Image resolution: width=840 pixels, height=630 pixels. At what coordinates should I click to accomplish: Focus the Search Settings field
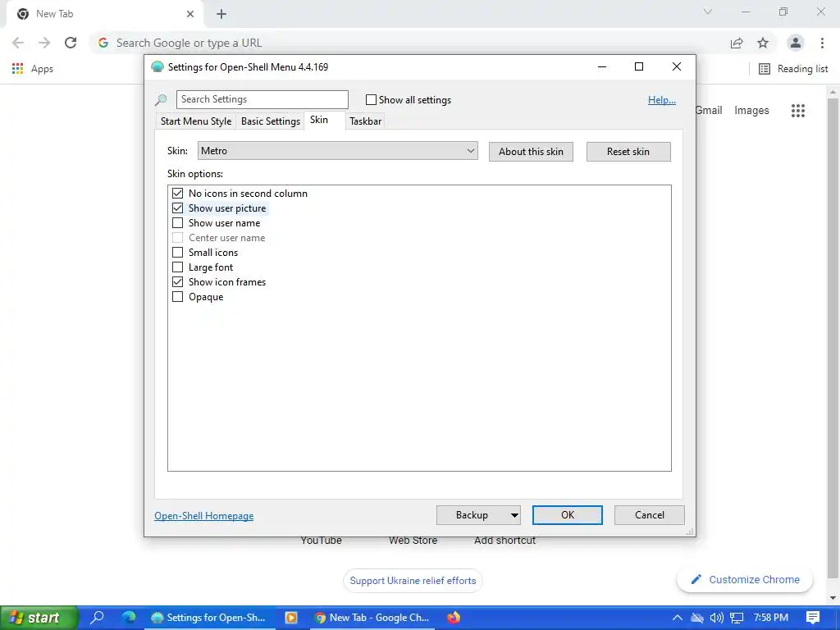[x=262, y=99]
